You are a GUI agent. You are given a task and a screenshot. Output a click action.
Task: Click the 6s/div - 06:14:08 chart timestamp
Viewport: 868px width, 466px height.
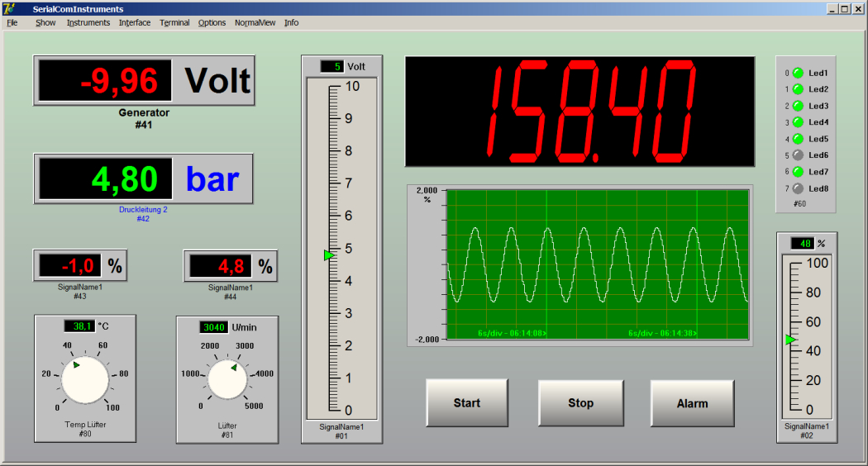pyautogui.click(x=512, y=333)
